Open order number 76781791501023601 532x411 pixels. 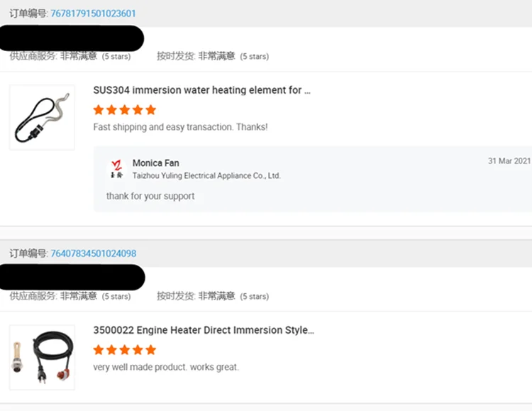pyautogui.click(x=93, y=13)
